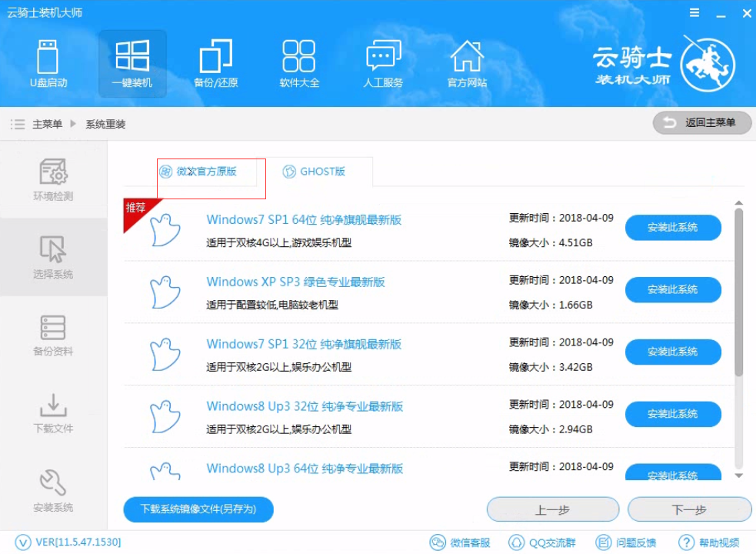756x554 pixels.
Task: Open the 备份资料 step
Action: point(53,337)
